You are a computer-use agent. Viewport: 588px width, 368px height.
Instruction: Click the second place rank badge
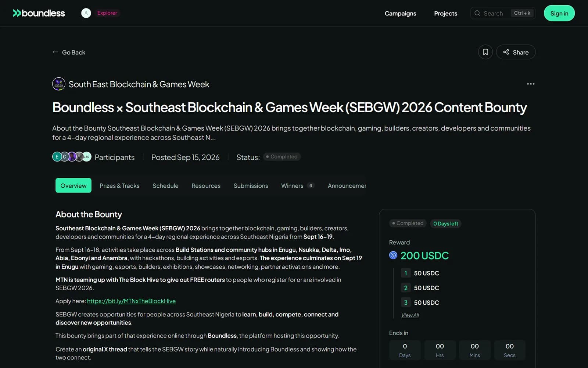pos(406,288)
